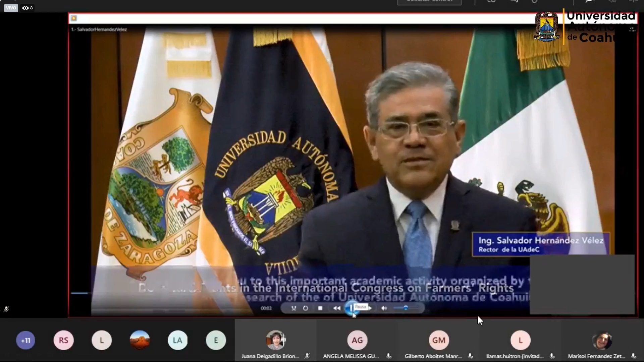Select the LA participant avatar
This screenshot has height=362, width=644.
pyautogui.click(x=177, y=341)
